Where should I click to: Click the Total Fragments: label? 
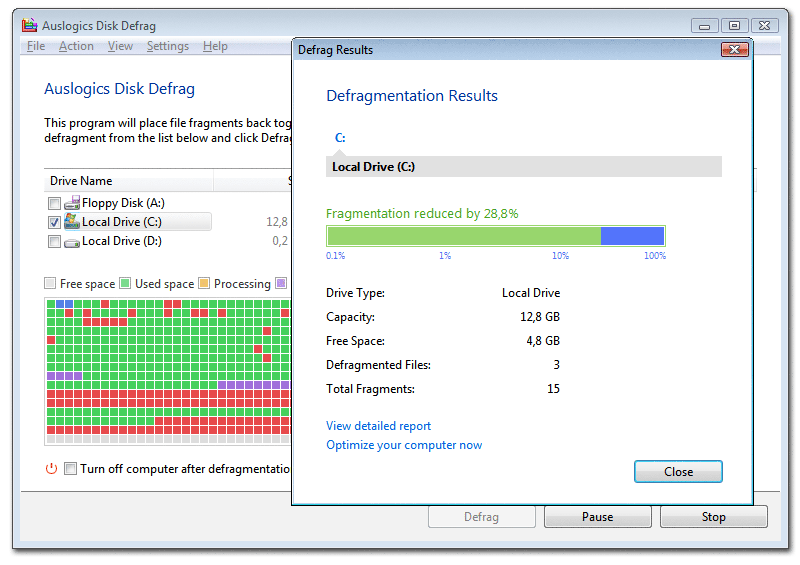[x=370, y=389]
